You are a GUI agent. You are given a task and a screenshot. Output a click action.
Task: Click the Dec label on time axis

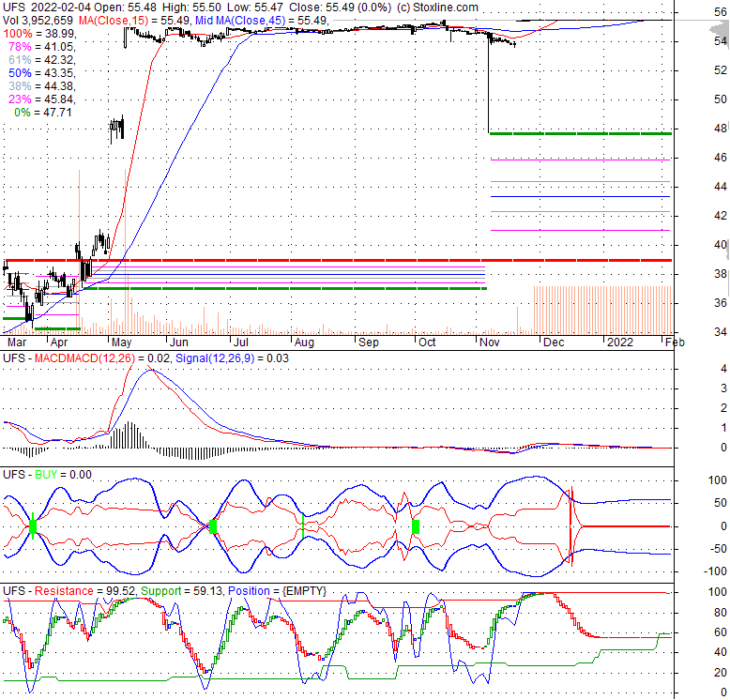click(554, 342)
